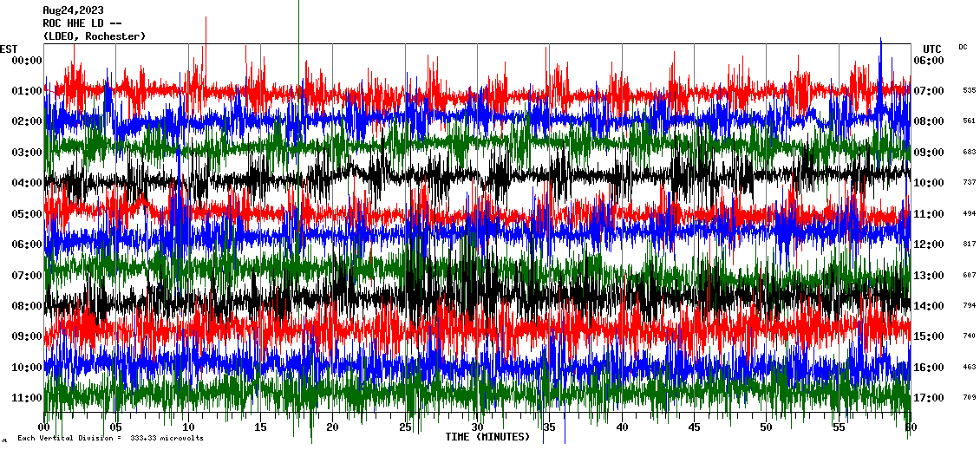
Task: Click the vertical division microvolts scale note
Action: pyautogui.click(x=110, y=438)
